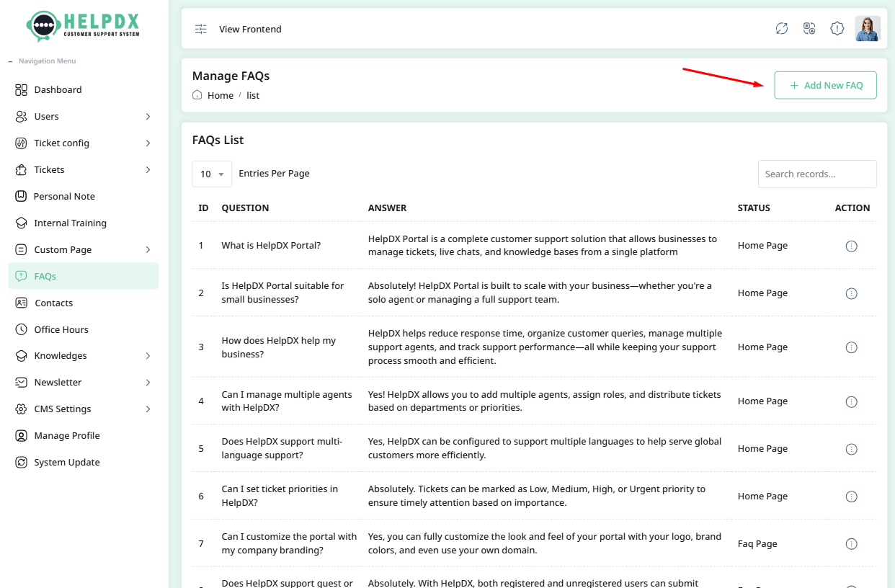Open action menu for 'What is HelpDX Portal?'

[851, 246]
